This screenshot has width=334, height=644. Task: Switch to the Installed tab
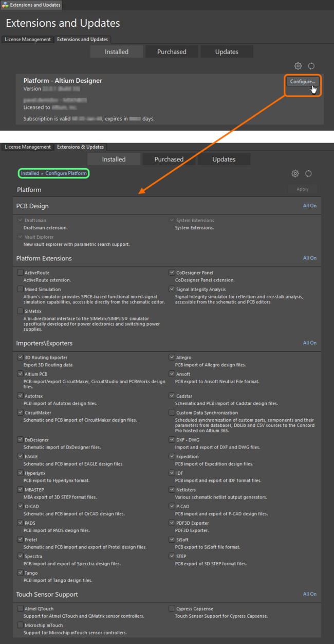click(117, 51)
